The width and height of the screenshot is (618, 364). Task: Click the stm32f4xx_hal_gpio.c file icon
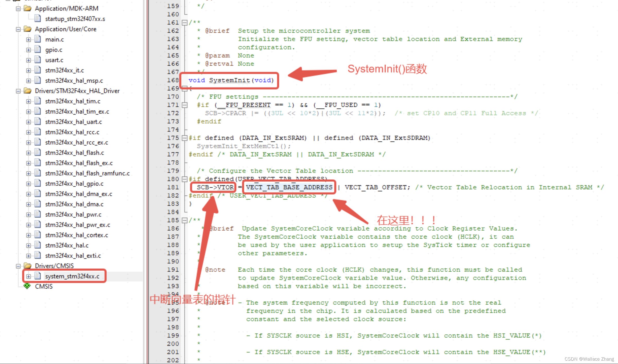tap(38, 183)
